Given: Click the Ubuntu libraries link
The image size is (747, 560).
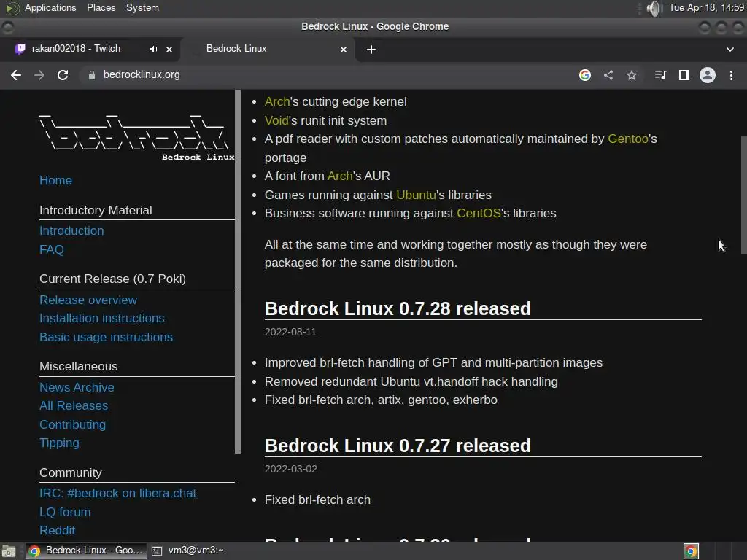Looking at the screenshot, I should [x=416, y=195].
